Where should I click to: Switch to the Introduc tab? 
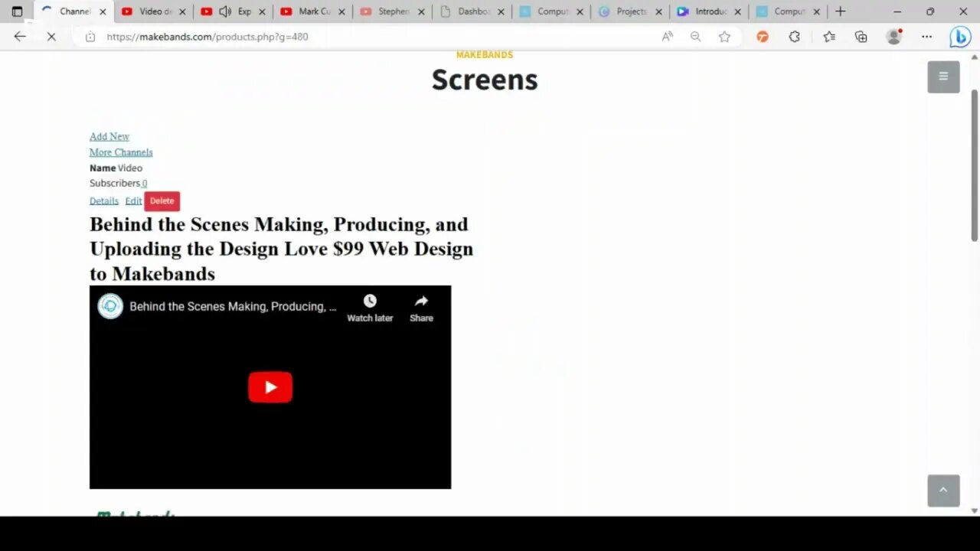click(x=709, y=11)
